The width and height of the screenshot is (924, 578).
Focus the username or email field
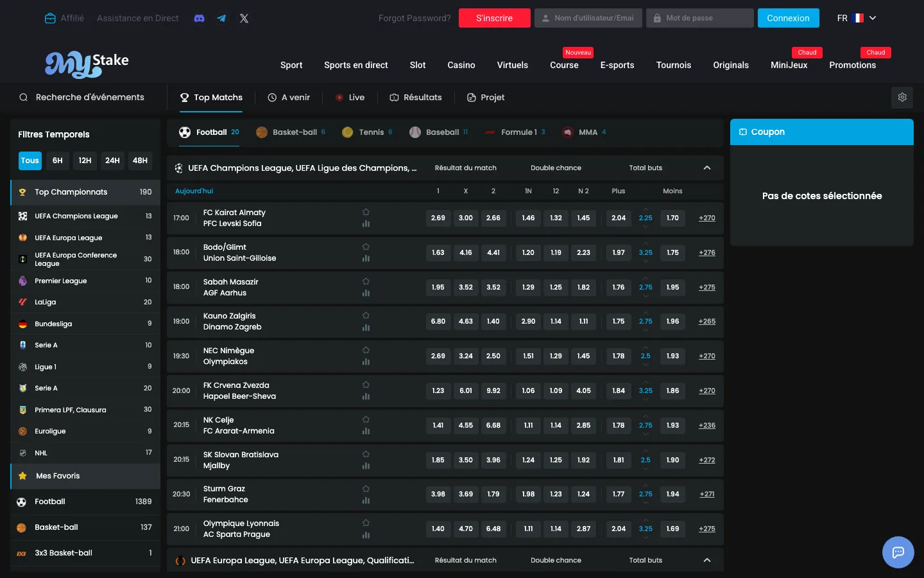589,18
